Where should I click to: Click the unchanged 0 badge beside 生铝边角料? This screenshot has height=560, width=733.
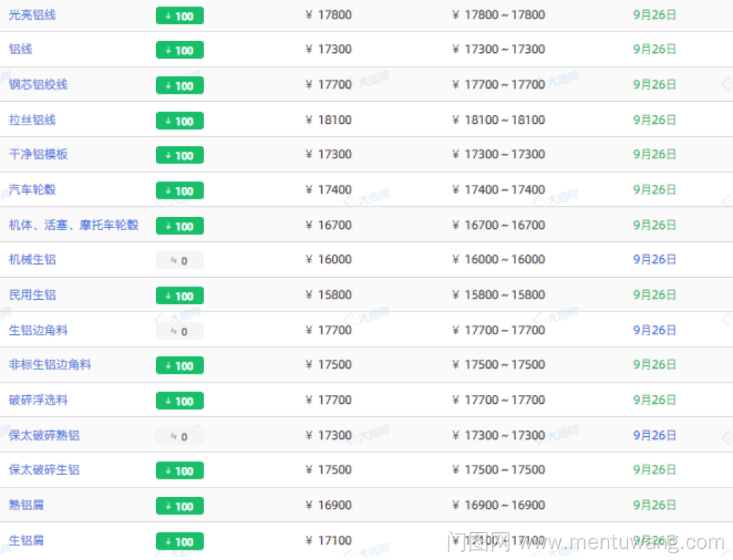(x=180, y=331)
